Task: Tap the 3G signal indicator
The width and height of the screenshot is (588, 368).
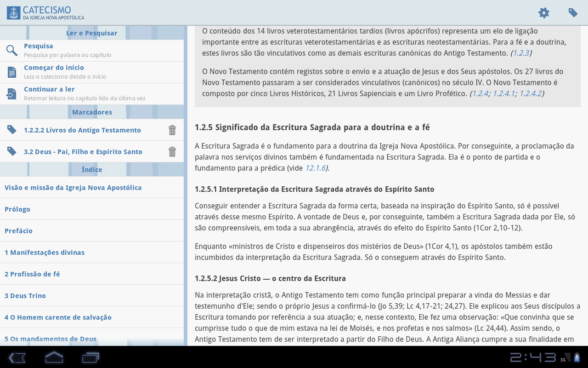Action: 565,358
